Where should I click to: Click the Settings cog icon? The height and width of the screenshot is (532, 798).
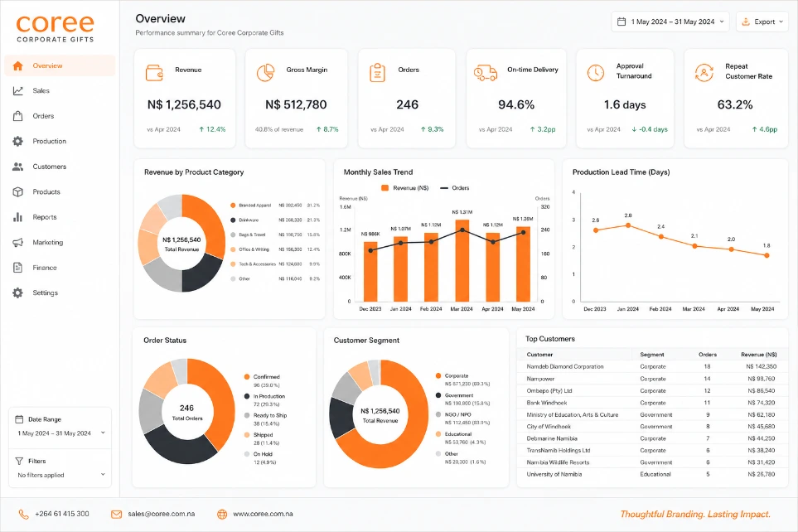[x=17, y=293]
